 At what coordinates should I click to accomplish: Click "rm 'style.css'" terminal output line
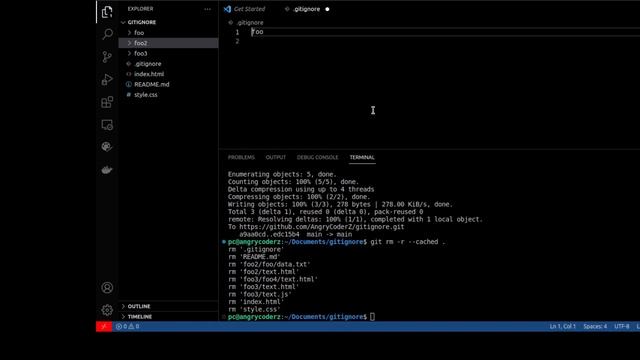pos(254,309)
